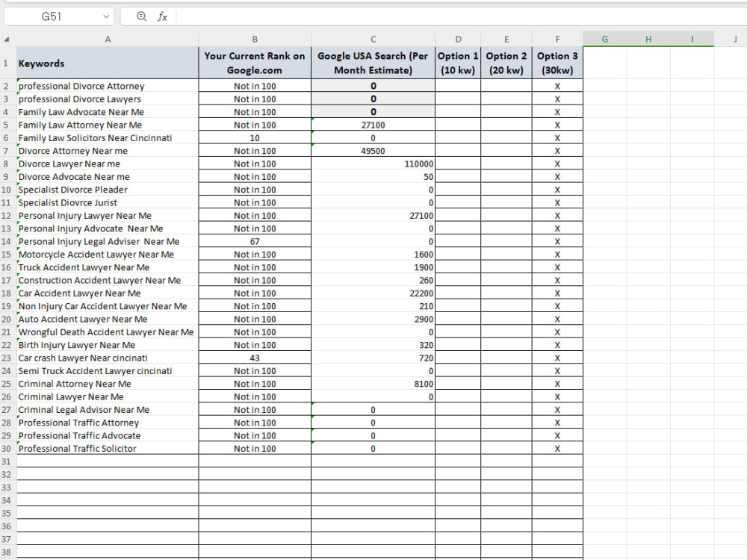Select 'Criminal Attorney Near Me' cell

point(108,384)
